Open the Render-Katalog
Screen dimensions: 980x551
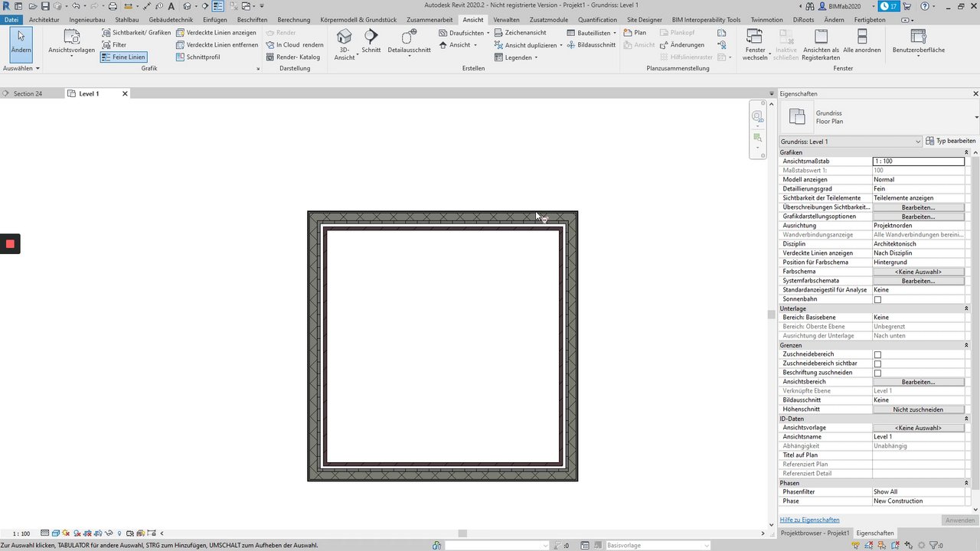[x=292, y=57]
